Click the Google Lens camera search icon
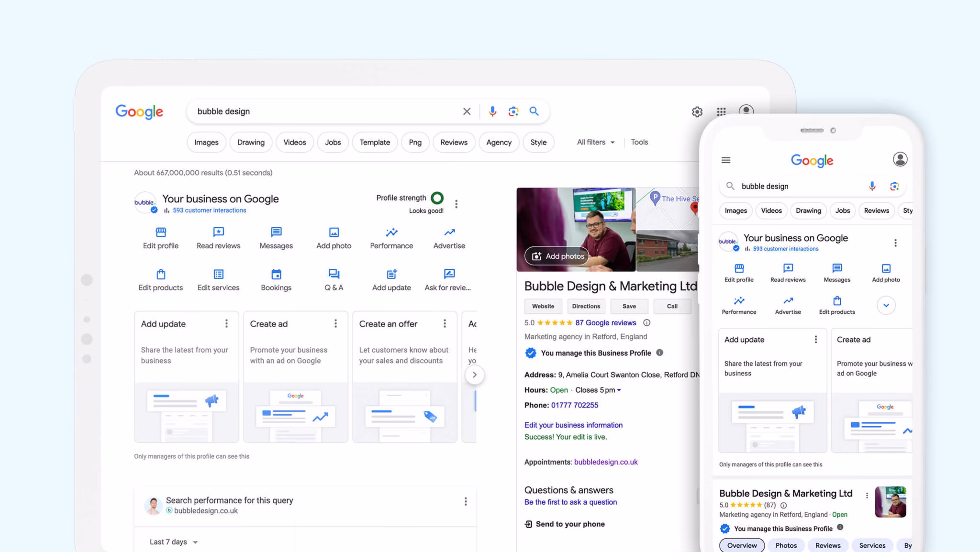This screenshot has height=552, width=980. point(513,111)
